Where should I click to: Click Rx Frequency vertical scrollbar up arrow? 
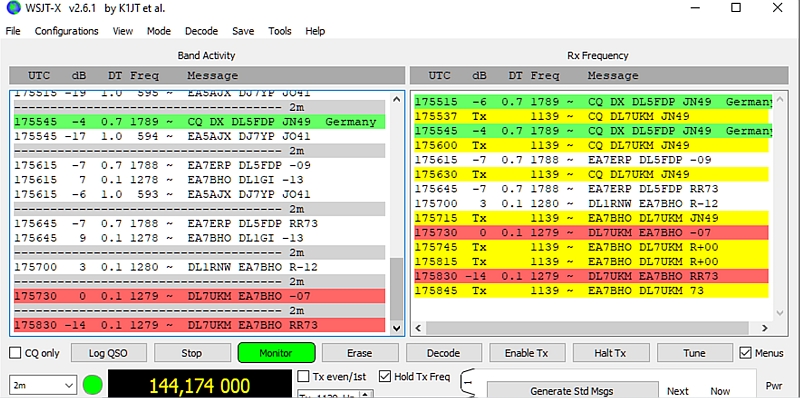(x=779, y=99)
